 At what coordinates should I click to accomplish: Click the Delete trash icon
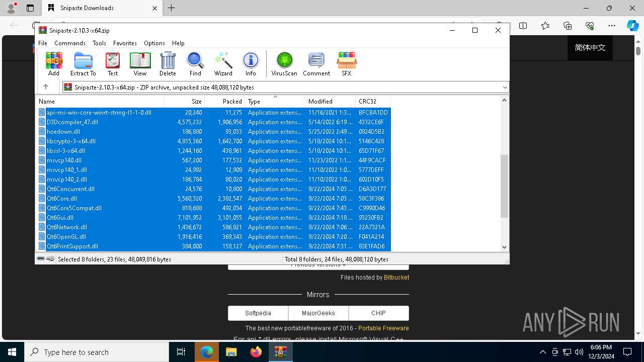click(168, 64)
